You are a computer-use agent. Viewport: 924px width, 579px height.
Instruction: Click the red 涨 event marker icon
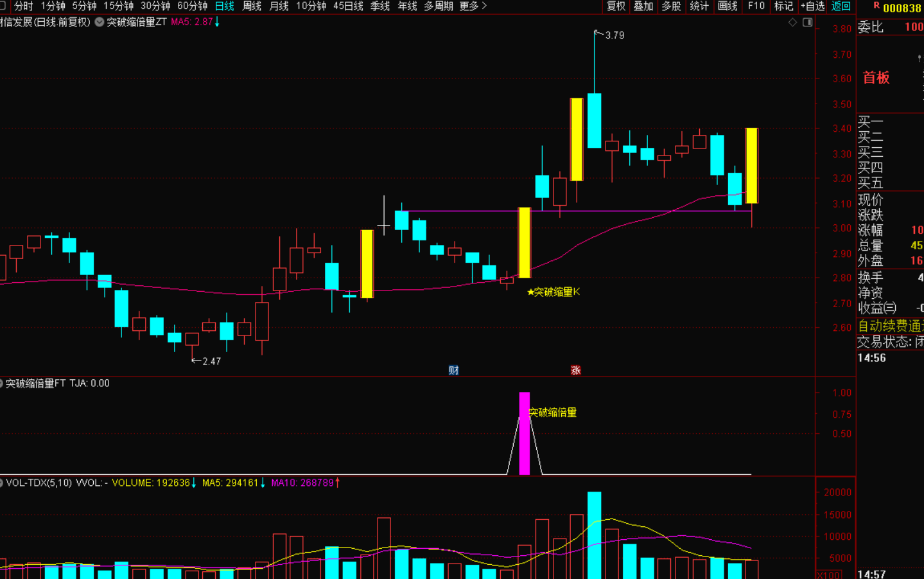(575, 370)
